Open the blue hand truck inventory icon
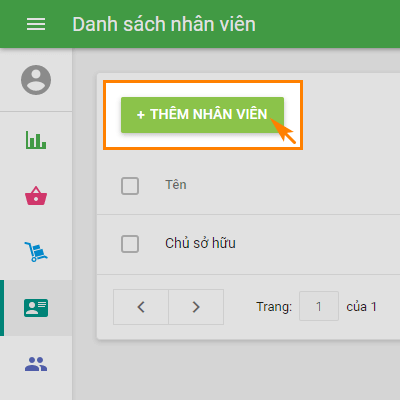 pyautogui.click(x=36, y=252)
